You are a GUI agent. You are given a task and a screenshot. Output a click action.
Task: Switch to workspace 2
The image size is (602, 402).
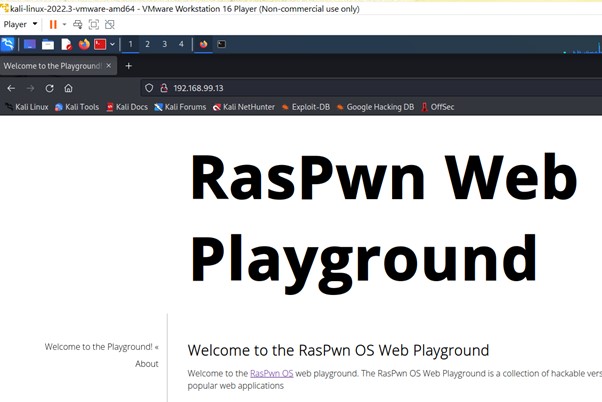147,44
